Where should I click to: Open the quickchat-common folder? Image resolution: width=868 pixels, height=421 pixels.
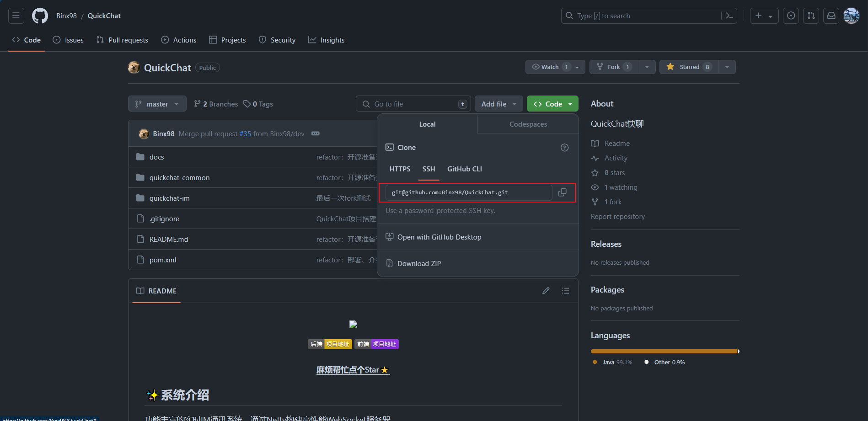(179, 177)
